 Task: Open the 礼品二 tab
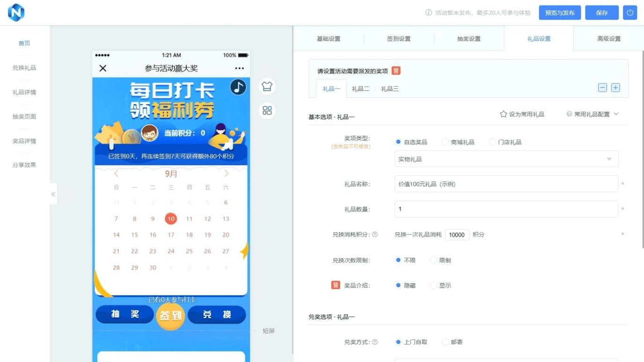pyautogui.click(x=361, y=89)
